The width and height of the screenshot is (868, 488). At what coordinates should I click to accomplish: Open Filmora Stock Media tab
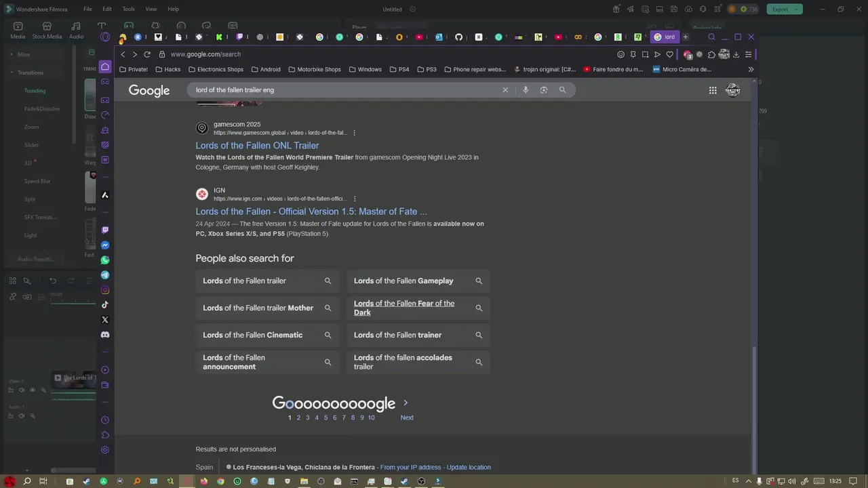click(x=47, y=30)
